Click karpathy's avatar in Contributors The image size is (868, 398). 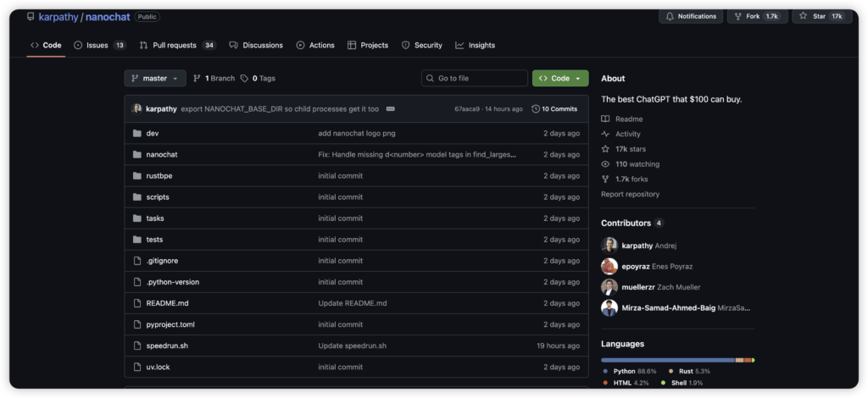[x=609, y=245]
